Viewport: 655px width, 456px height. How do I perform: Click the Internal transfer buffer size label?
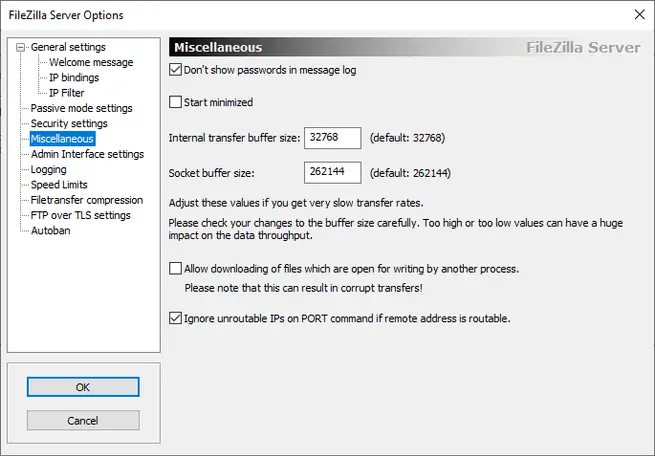click(x=234, y=138)
